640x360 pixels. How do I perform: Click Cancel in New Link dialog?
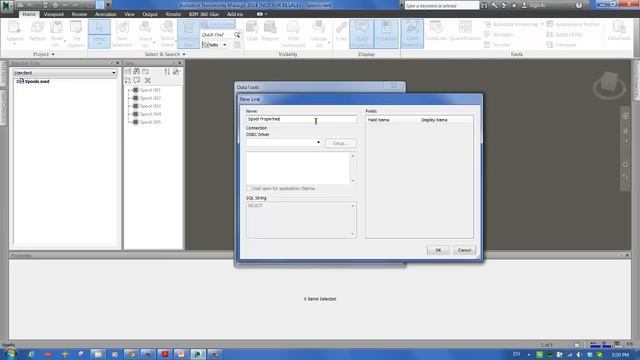(x=464, y=250)
